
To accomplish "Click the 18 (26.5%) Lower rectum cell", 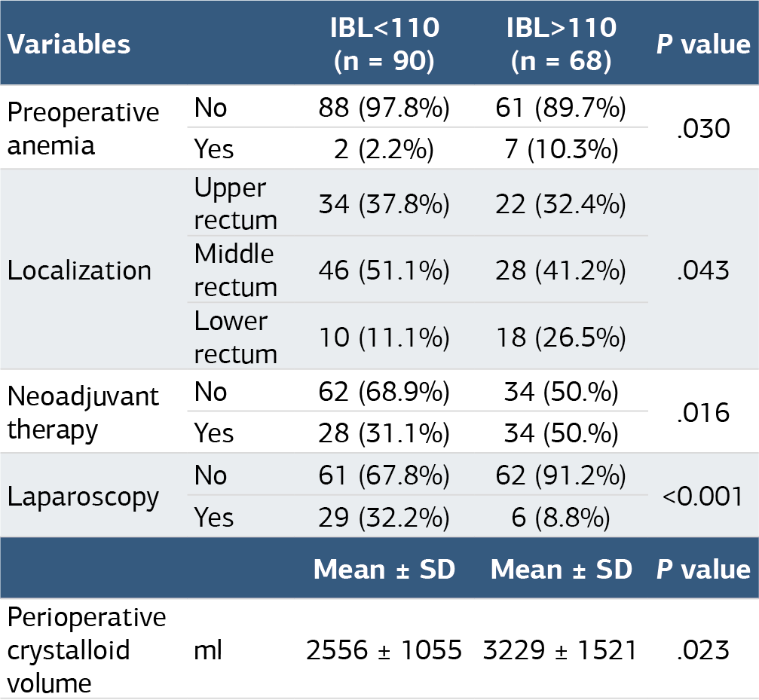I will [x=561, y=337].
